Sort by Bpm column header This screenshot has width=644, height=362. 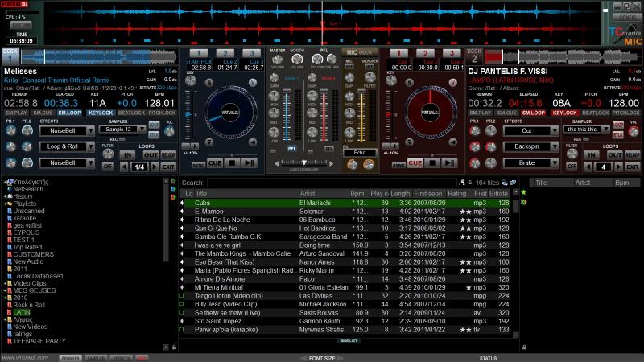pyautogui.click(x=358, y=194)
